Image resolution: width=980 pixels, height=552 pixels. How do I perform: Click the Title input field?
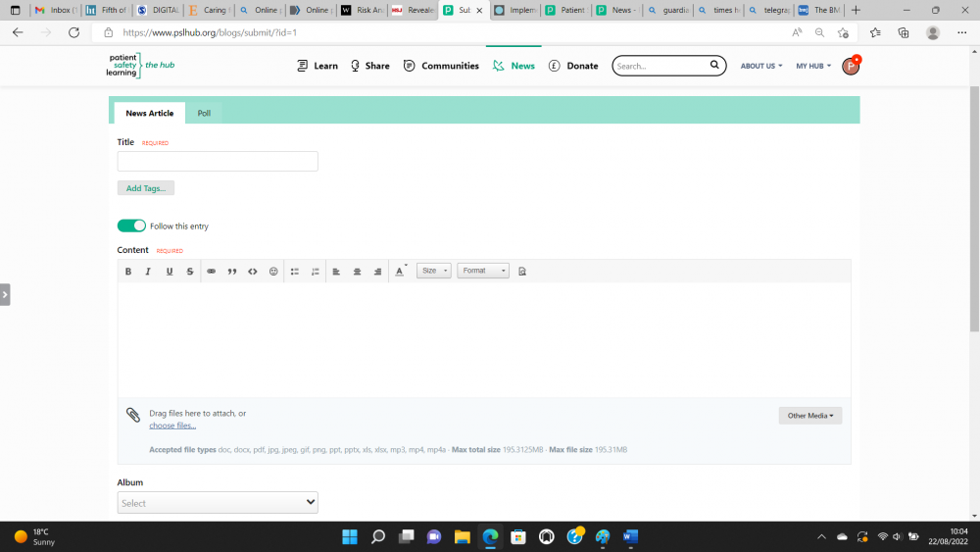(x=218, y=162)
